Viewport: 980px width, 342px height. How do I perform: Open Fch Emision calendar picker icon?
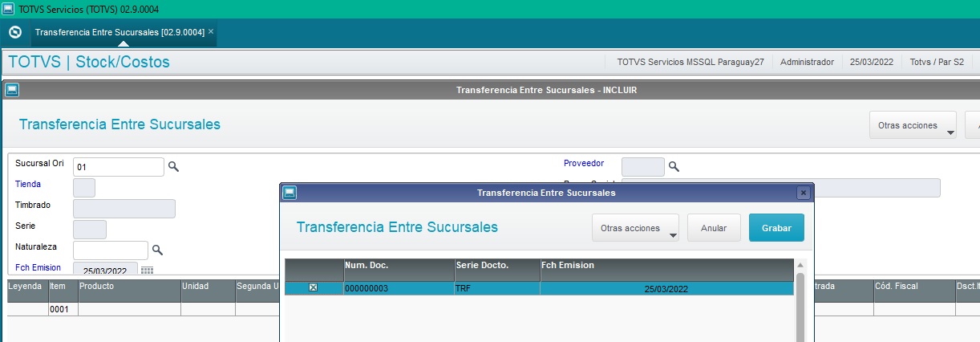pos(148,270)
